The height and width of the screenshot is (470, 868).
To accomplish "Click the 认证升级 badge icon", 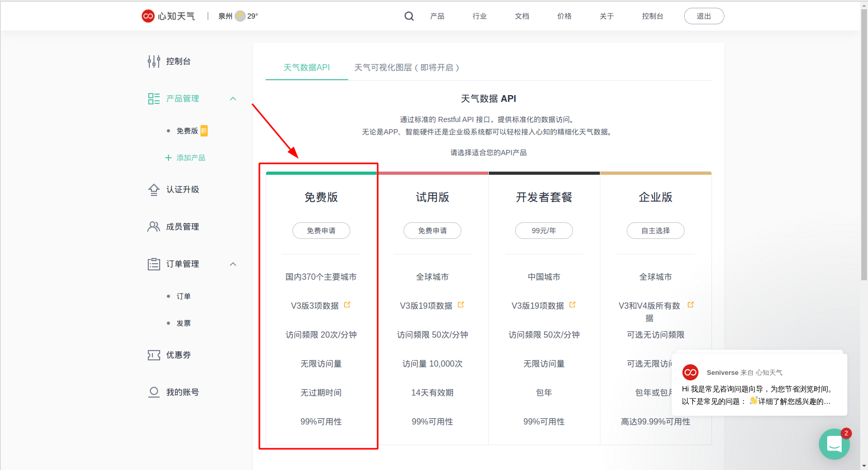I will pos(153,189).
